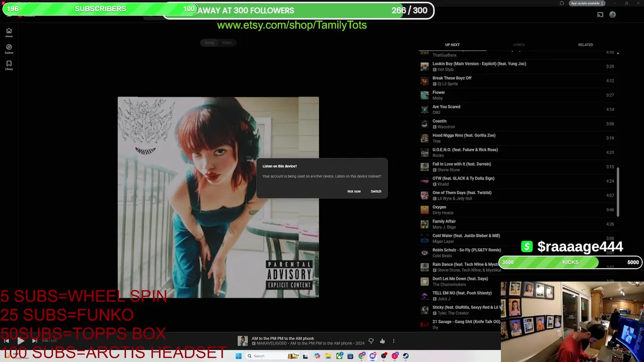Play Oxygen by Dirty Heads
The height and width of the screenshot is (362, 644).
pos(517,210)
